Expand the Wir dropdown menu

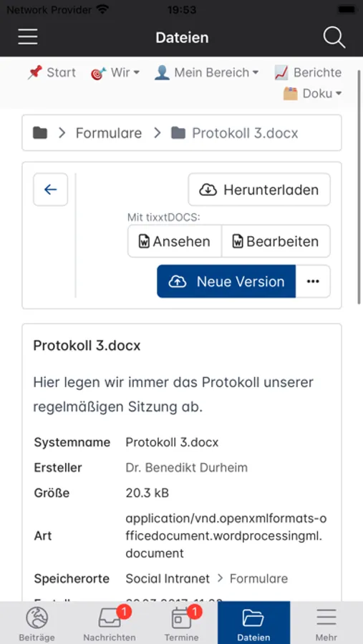[115, 73]
